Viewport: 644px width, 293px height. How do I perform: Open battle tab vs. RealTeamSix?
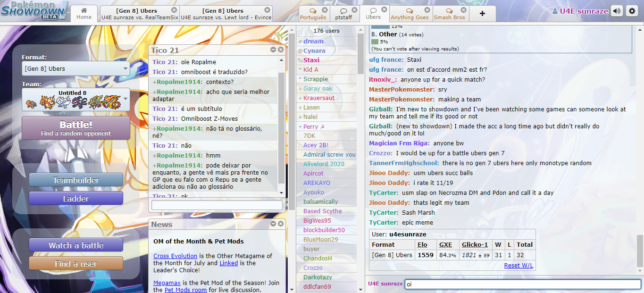pos(140,14)
